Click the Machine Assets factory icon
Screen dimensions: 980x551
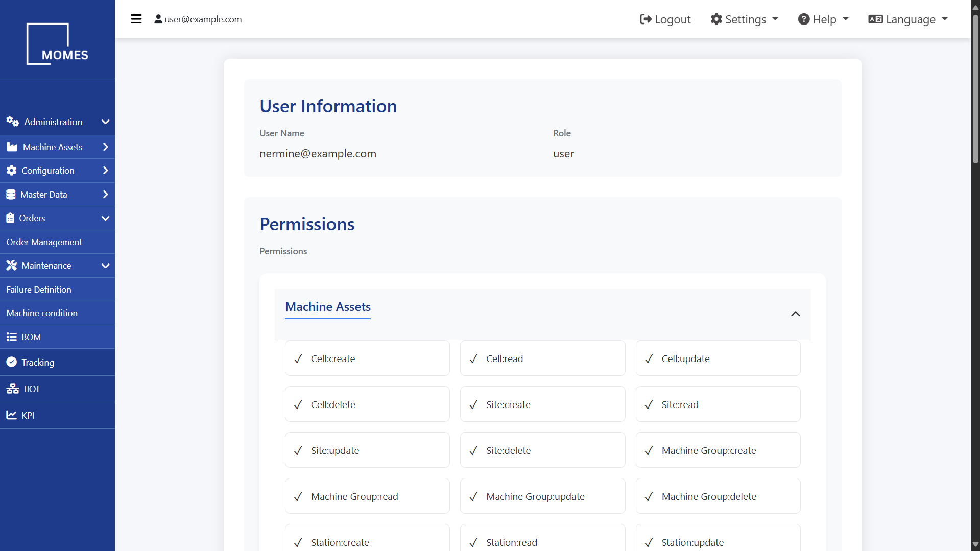(12, 147)
